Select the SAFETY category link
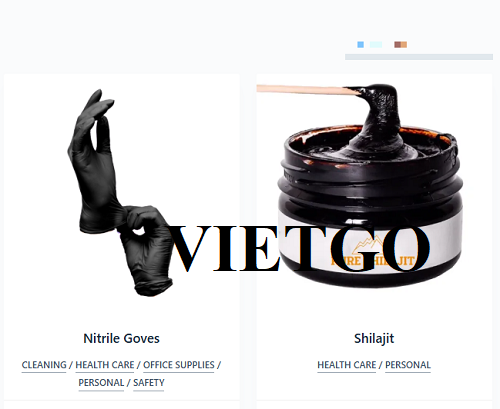 tap(149, 383)
